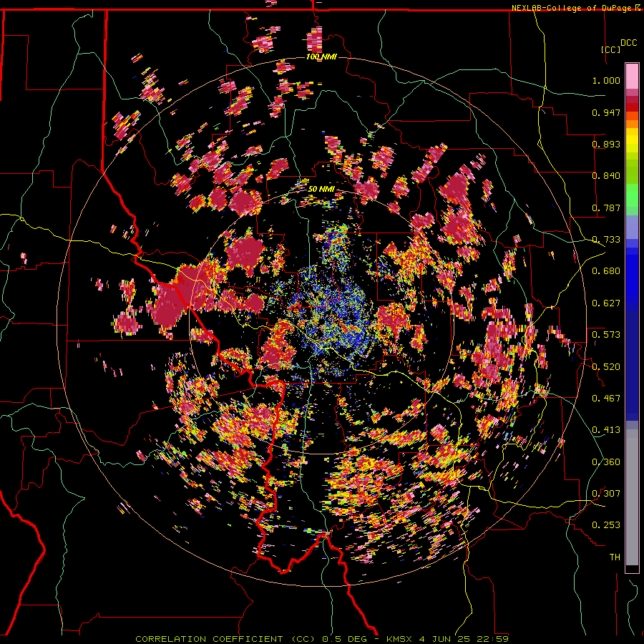
Task: Click the 0.307 legend value
Action: click(x=606, y=493)
